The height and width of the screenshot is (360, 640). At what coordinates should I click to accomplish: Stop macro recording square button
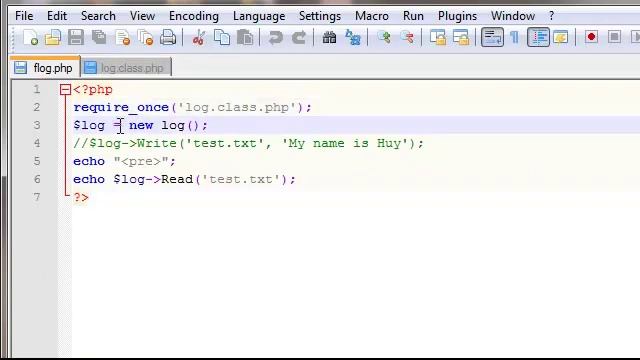coord(614,38)
